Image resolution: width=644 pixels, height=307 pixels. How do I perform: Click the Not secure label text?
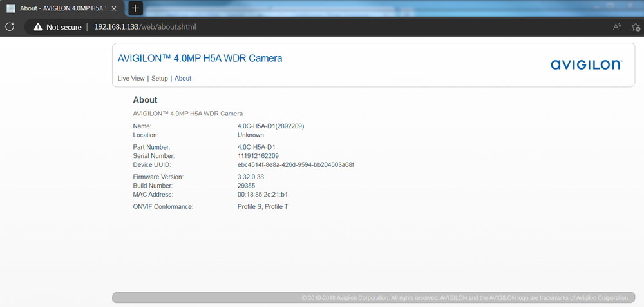pos(64,27)
